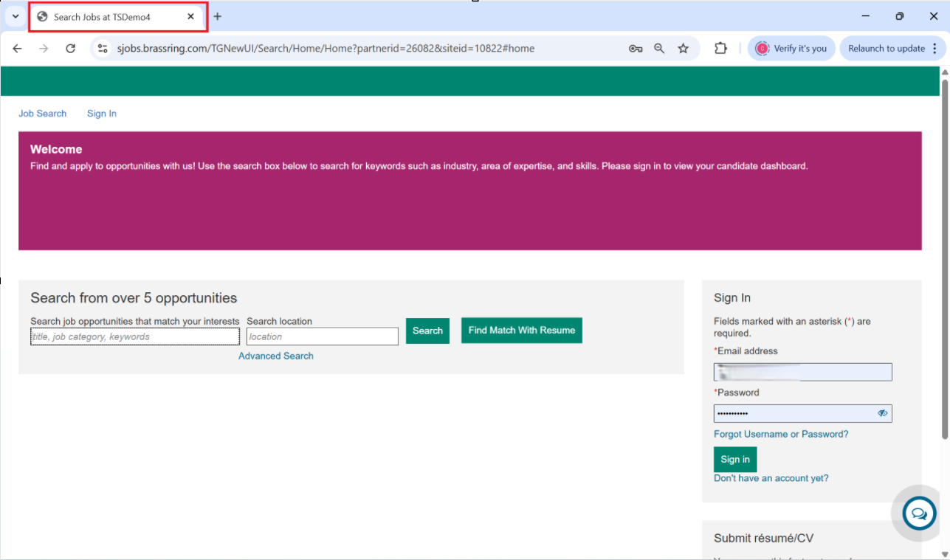Toggle password visibility eye icon
Screen dimensions: 950x560
(882, 413)
